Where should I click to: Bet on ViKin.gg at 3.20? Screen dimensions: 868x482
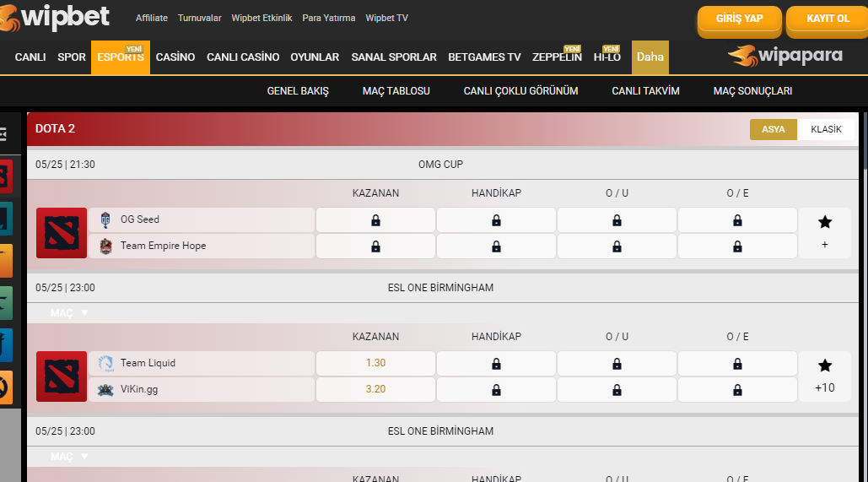tap(375, 389)
